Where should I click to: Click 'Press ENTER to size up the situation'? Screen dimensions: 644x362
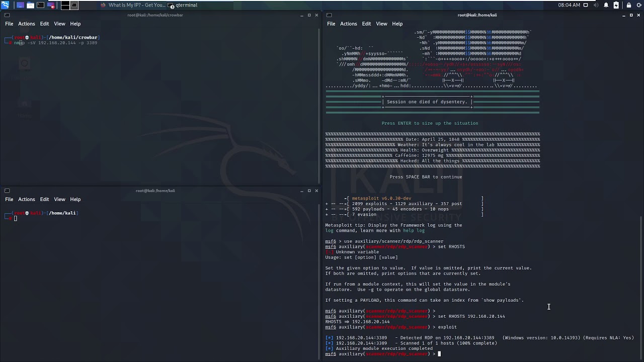[430, 123]
